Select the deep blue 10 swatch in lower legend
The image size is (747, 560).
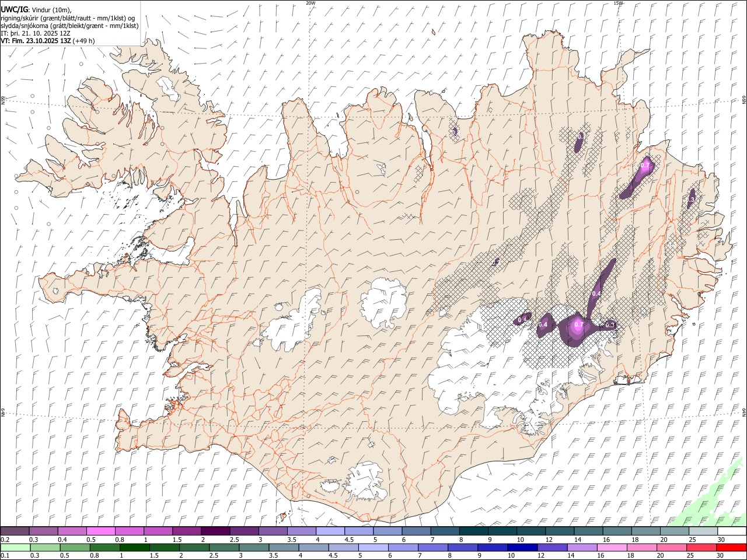click(x=521, y=548)
